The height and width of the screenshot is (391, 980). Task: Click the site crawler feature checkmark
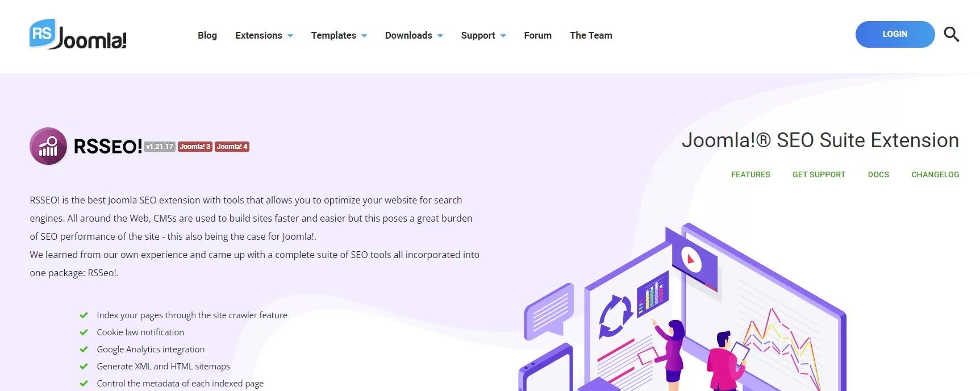click(x=84, y=315)
